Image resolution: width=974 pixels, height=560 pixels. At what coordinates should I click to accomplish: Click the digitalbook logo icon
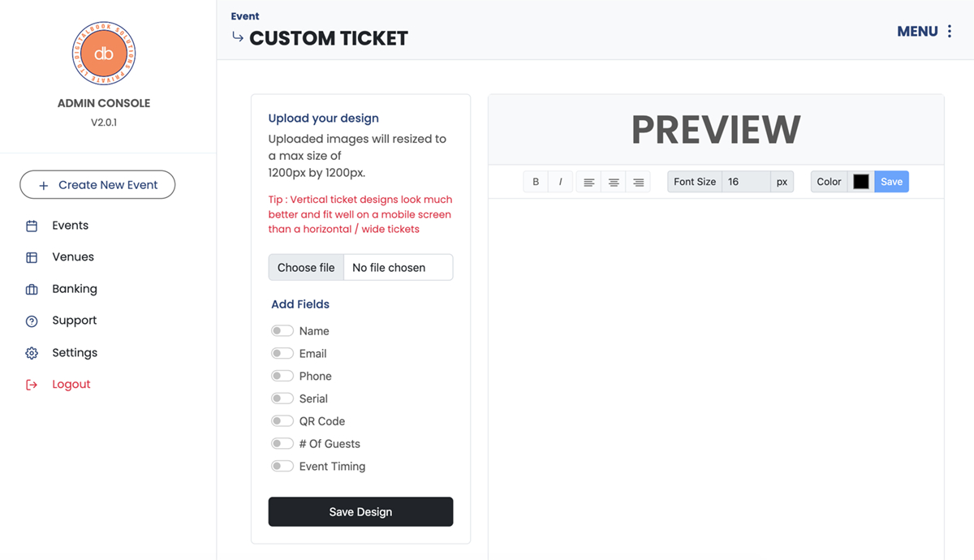click(x=104, y=54)
